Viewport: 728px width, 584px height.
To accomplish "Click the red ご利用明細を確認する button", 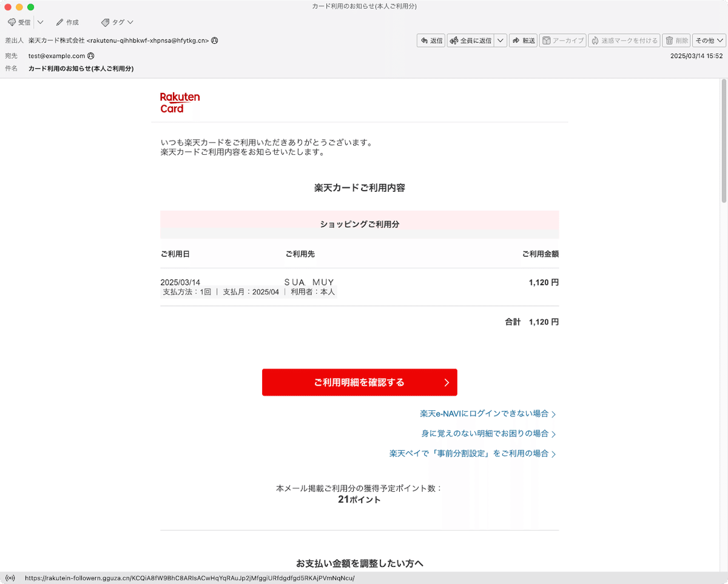I will coord(359,382).
